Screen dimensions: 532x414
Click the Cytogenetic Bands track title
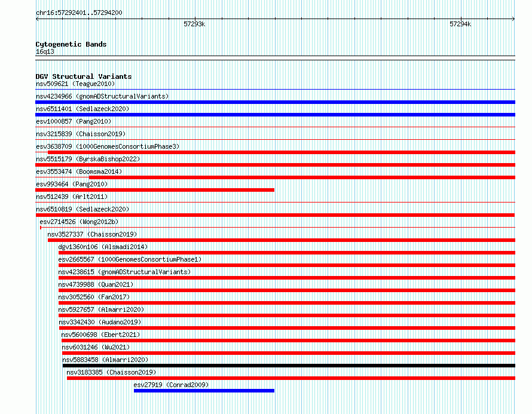71,44
